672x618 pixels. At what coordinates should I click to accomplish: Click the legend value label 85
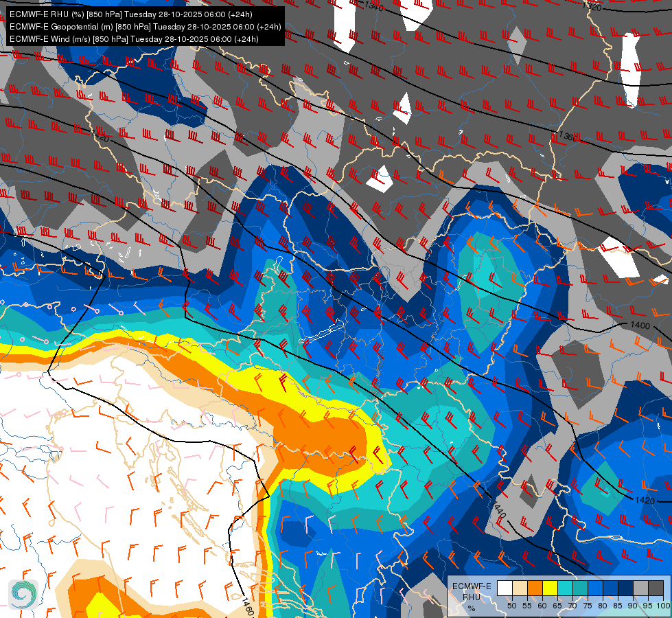pyautogui.click(x=618, y=606)
